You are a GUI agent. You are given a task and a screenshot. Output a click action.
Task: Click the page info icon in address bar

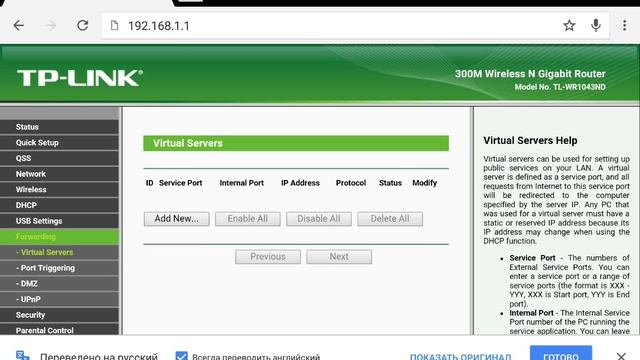115,26
